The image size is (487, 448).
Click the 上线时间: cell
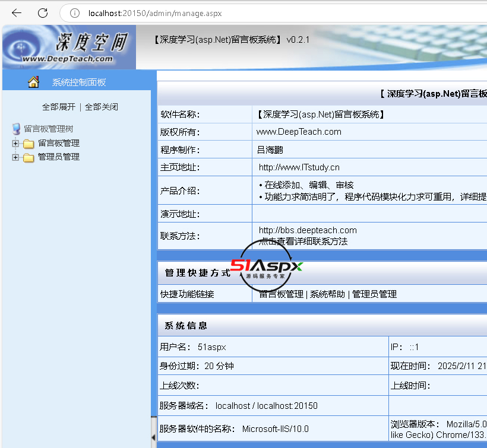[438, 385]
